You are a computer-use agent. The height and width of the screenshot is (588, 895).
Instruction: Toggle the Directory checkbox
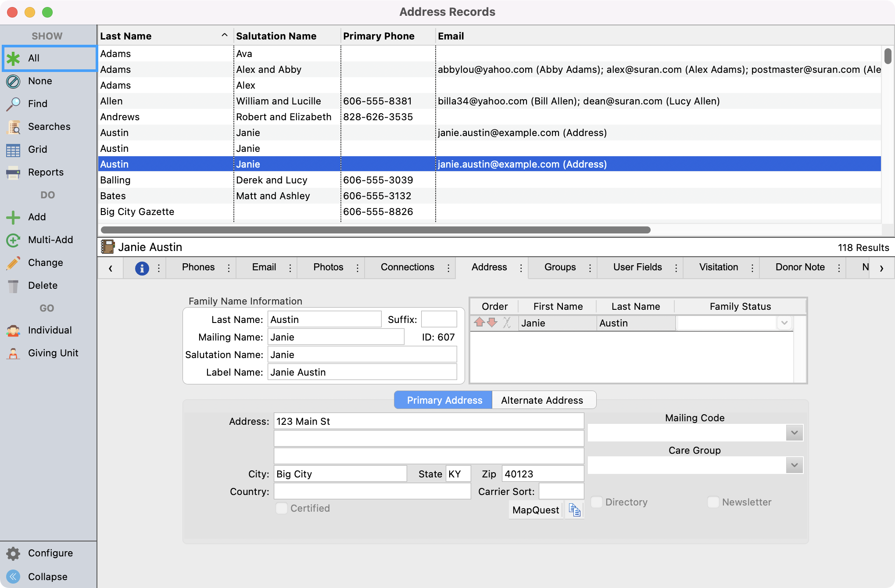click(x=597, y=502)
